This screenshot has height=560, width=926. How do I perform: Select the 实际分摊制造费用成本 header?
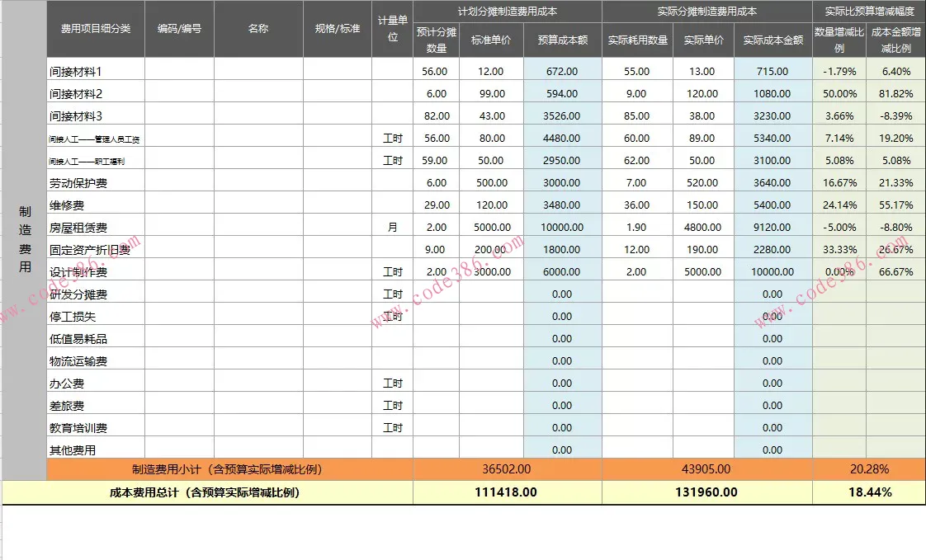click(x=707, y=12)
